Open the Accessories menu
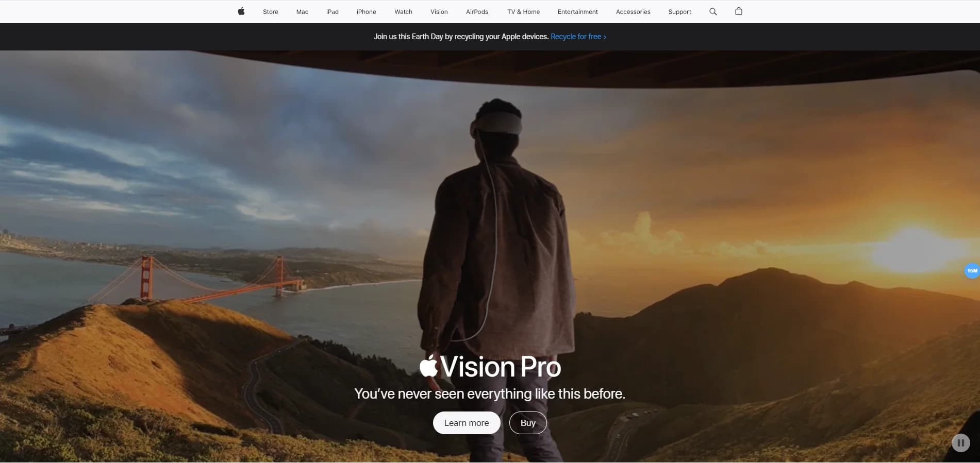The height and width of the screenshot is (463, 980). tap(633, 12)
